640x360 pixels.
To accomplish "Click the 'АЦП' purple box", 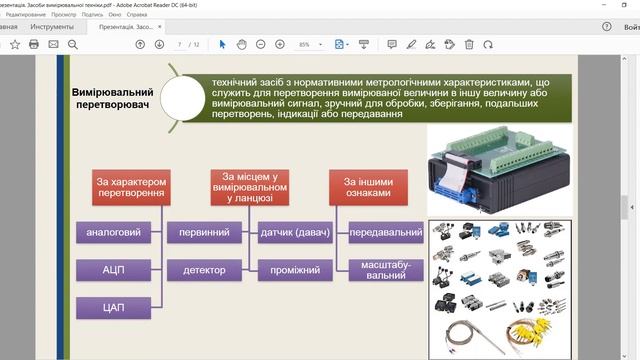I will click(113, 270).
